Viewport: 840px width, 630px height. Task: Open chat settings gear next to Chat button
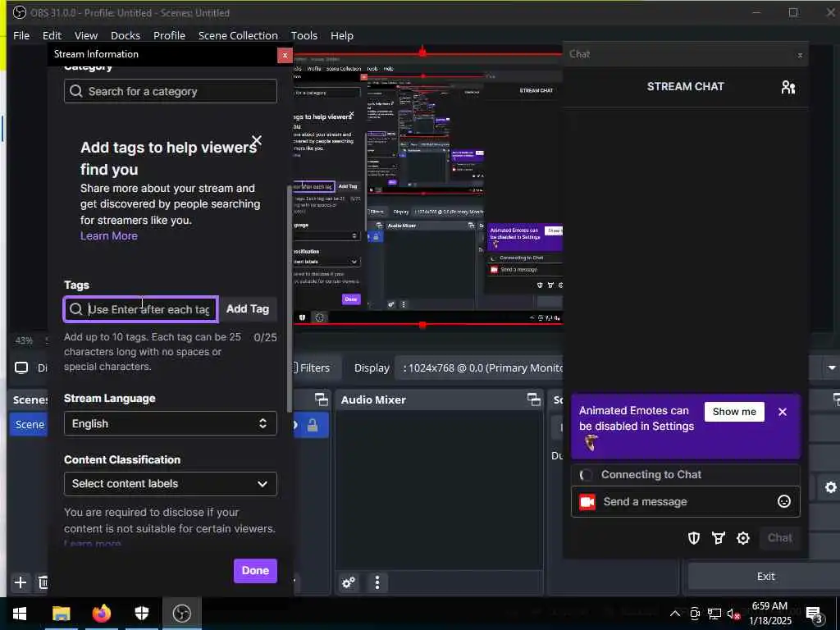(743, 538)
